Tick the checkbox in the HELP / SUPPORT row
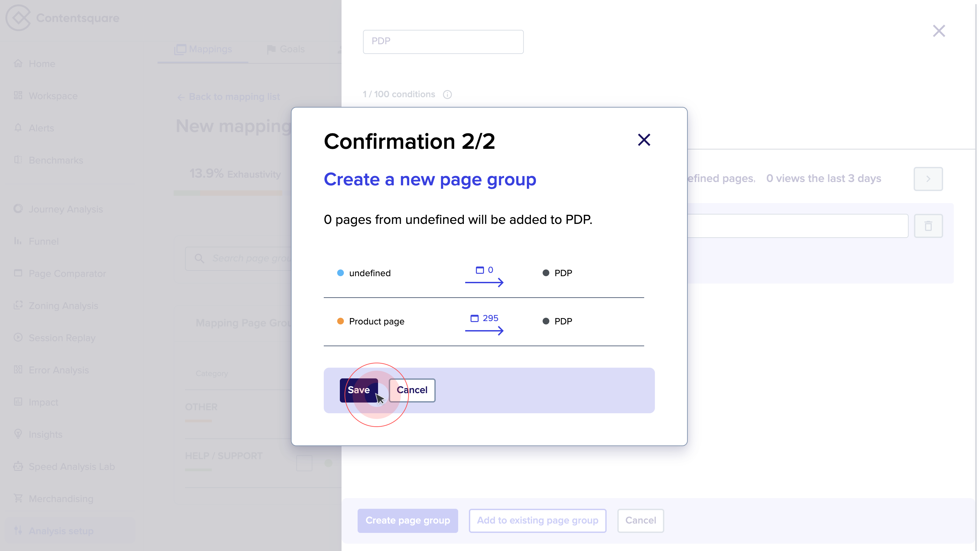 click(x=304, y=463)
